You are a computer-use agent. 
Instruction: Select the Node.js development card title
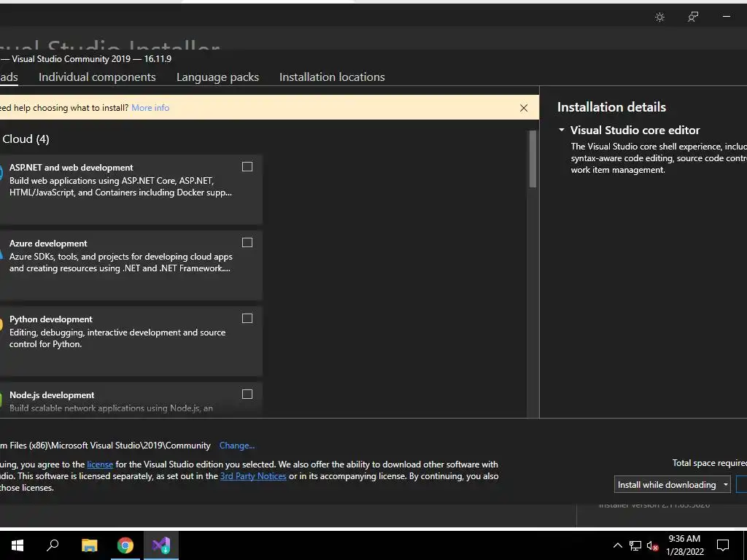(x=52, y=394)
